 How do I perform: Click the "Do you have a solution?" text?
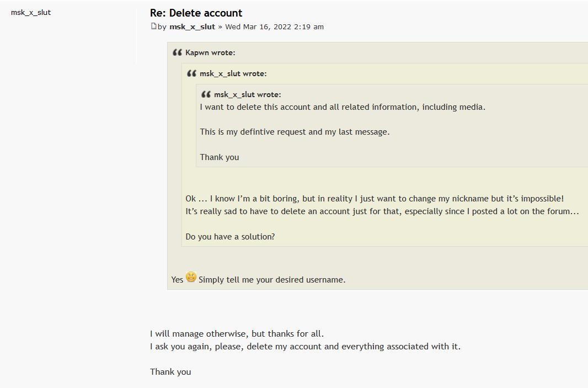(230, 237)
